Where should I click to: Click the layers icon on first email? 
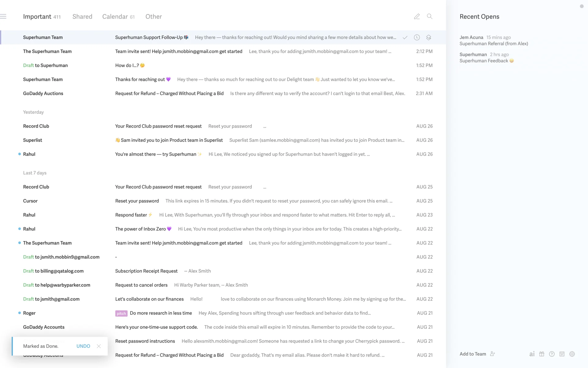(428, 37)
